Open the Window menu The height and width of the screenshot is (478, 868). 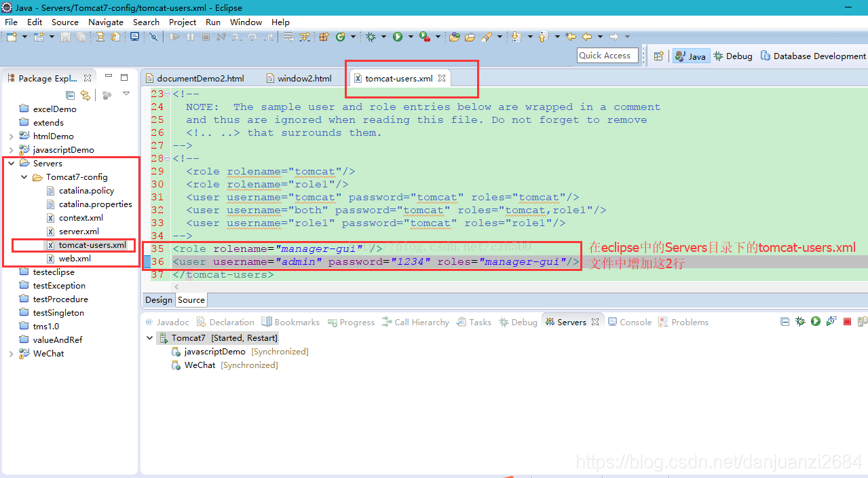point(246,22)
